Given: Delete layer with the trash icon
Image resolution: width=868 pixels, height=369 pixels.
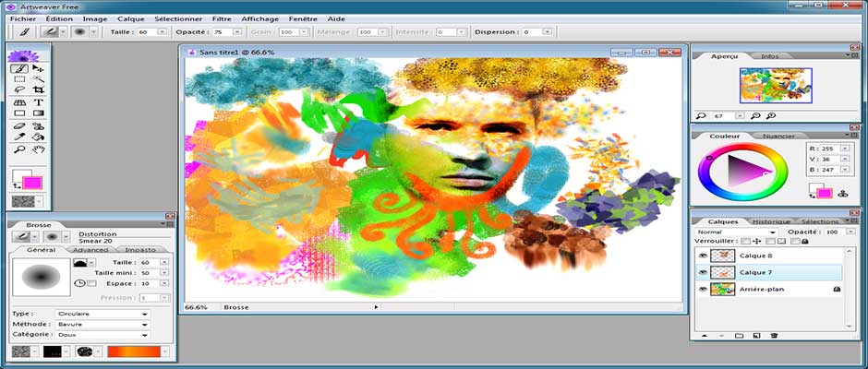Looking at the screenshot, I should pyautogui.click(x=775, y=335).
